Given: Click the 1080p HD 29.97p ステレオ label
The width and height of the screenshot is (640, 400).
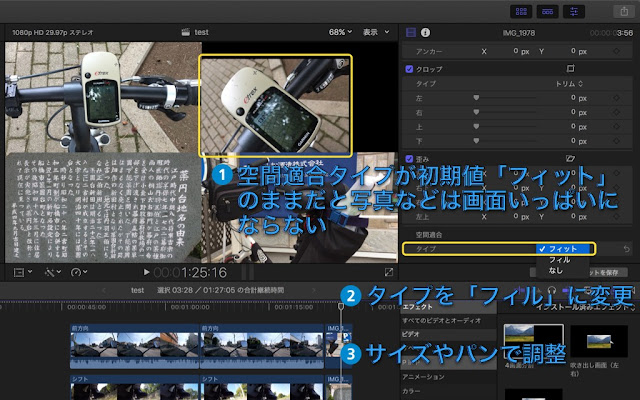Looking at the screenshot, I should pos(53,32).
